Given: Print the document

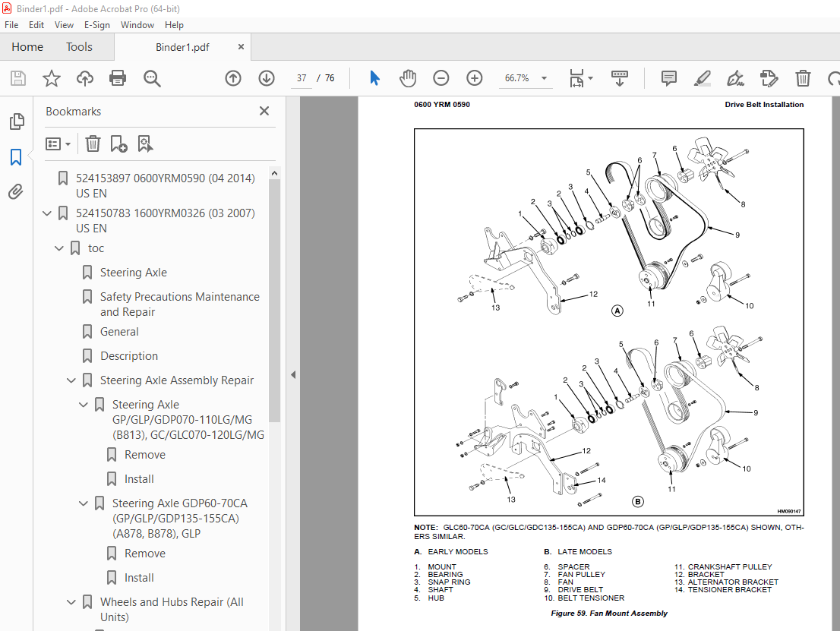Looking at the screenshot, I should pyautogui.click(x=117, y=78).
